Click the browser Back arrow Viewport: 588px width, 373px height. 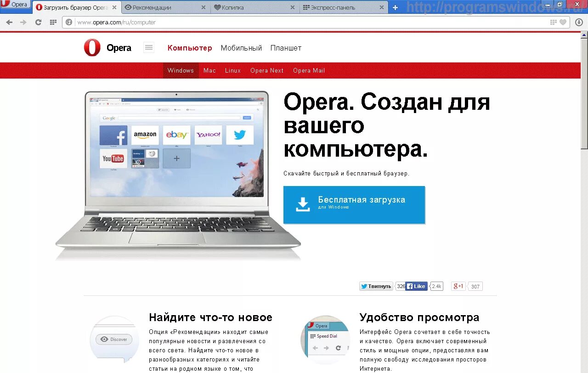pyautogui.click(x=9, y=22)
